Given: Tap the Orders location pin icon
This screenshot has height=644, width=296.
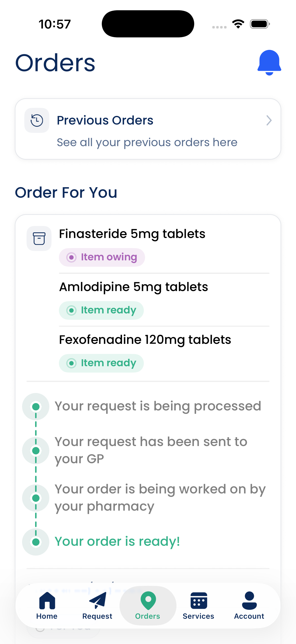Looking at the screenshot, I should tap(148, 601).
